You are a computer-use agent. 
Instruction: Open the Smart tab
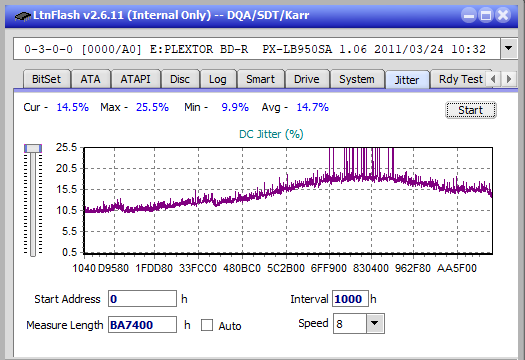click(260, 79)
